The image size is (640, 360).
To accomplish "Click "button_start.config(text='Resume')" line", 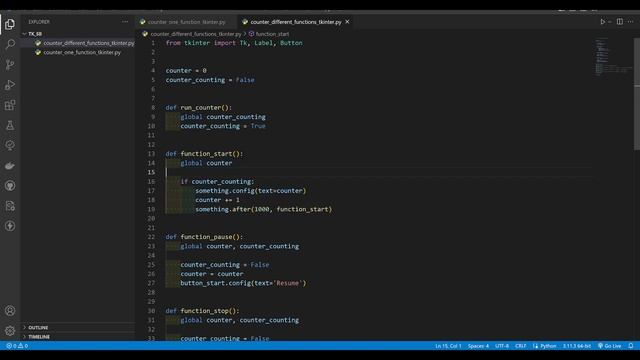I will [x=243, y=283].
